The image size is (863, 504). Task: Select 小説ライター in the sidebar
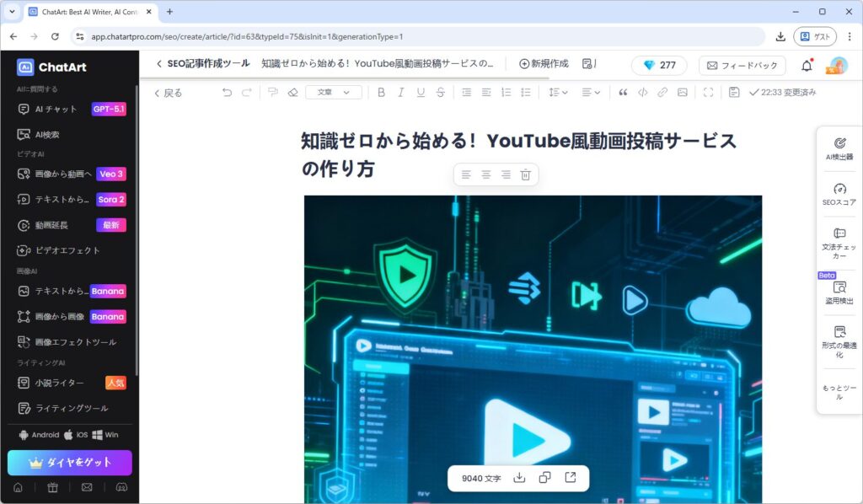(x=59, y=383)
